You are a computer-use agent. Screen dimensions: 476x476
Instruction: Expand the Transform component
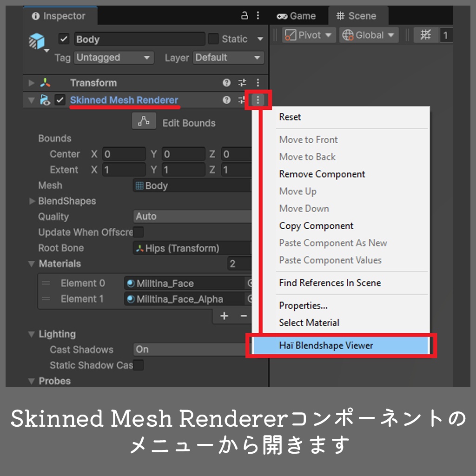[x=31, y=83]
